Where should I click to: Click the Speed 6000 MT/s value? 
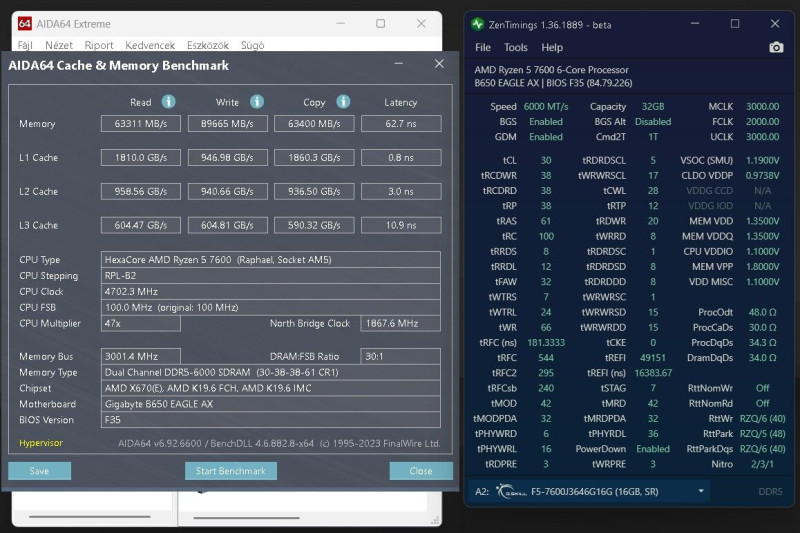click(546, 107)
